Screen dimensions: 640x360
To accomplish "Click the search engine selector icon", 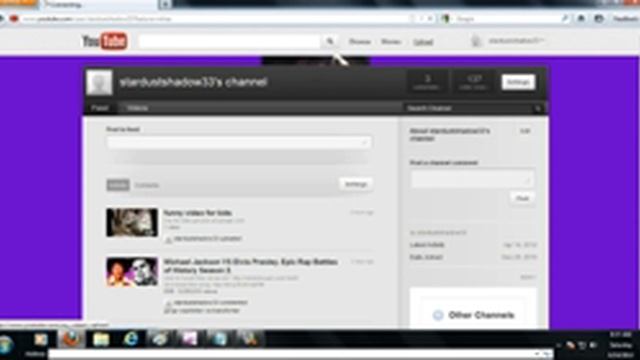I will 446,19.
